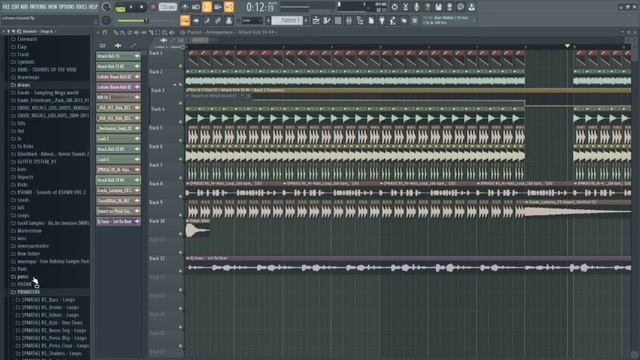Viewport: 640px width, 360px height.
Task: Expand the Clap folder in the browser
Action: point(22,47)
